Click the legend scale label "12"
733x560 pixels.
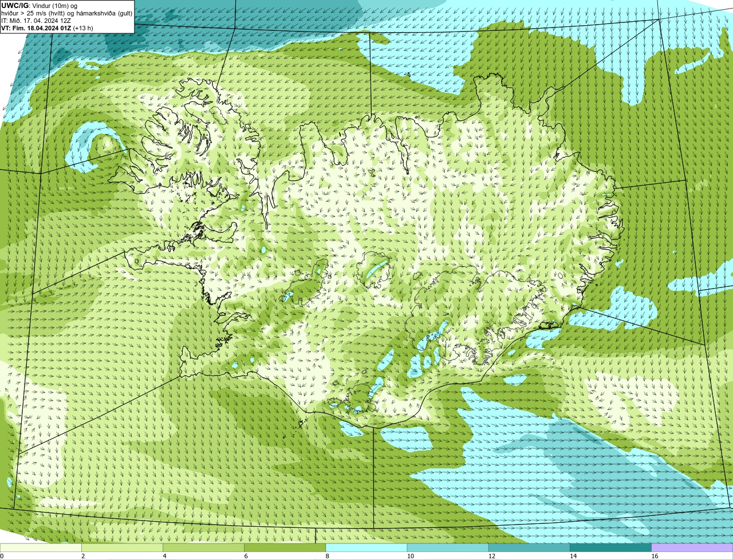coord(492,556)
